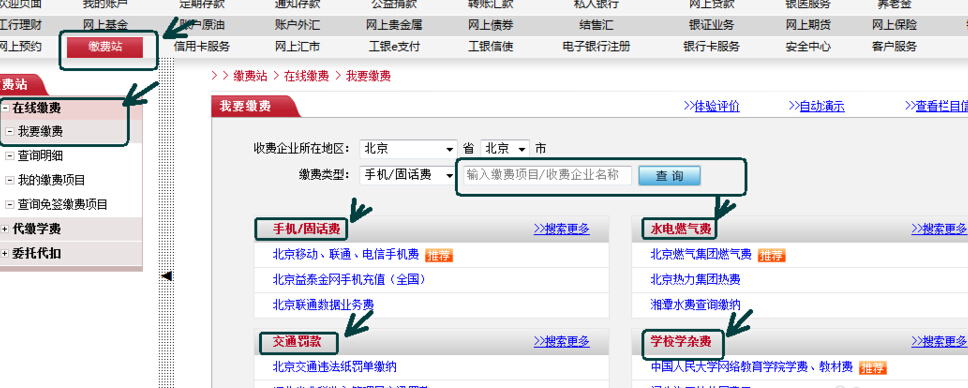Screen dimensions: 968x388
Task: Click the 学校学杂费 section heading
Action: point(681,342)
